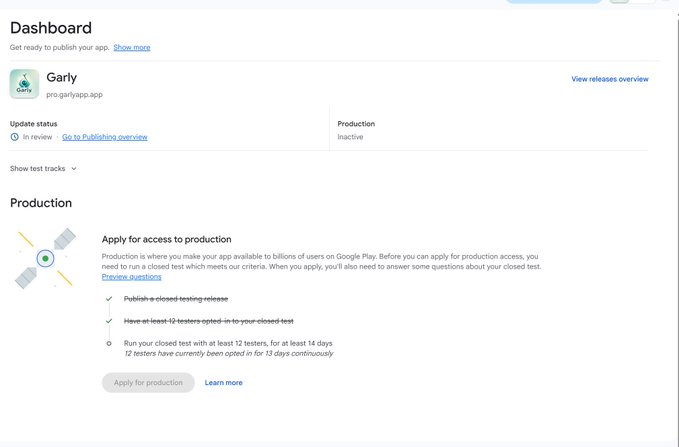The height and width of the screenshot is (447, 679).
Task: Click the 13 days continuously status note
Action: pyautogui.click(x=229, y=353)
